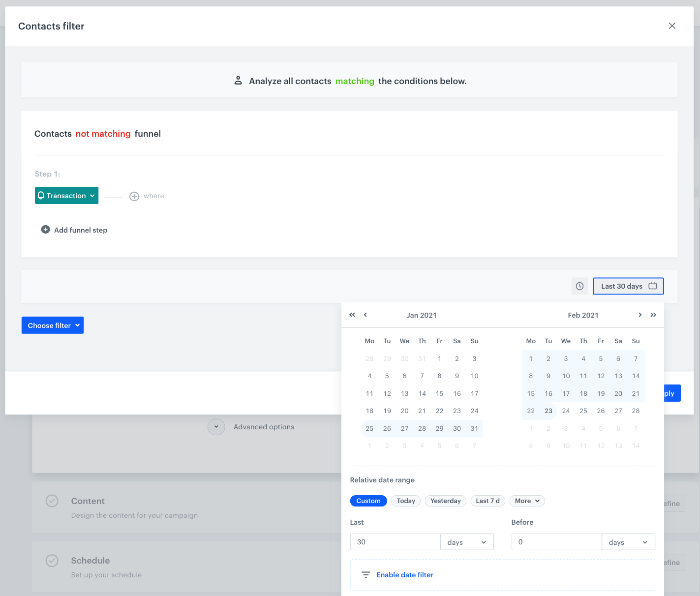Expand the More presets dropdown

pos(527,501)
